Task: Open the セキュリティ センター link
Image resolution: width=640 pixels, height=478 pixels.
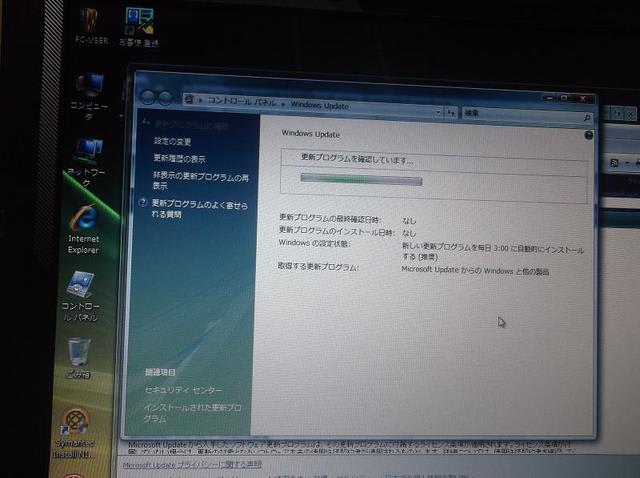Action: tap(183, 390)
